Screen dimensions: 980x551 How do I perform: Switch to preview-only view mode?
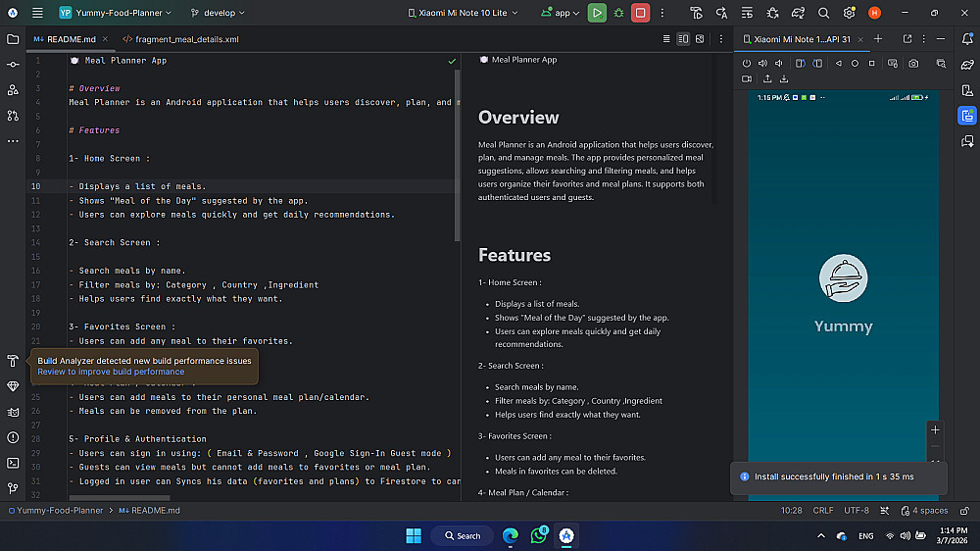point(700,39)
